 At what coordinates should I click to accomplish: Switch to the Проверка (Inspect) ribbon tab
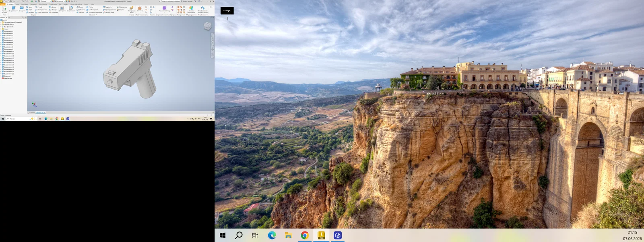[33, 4]
